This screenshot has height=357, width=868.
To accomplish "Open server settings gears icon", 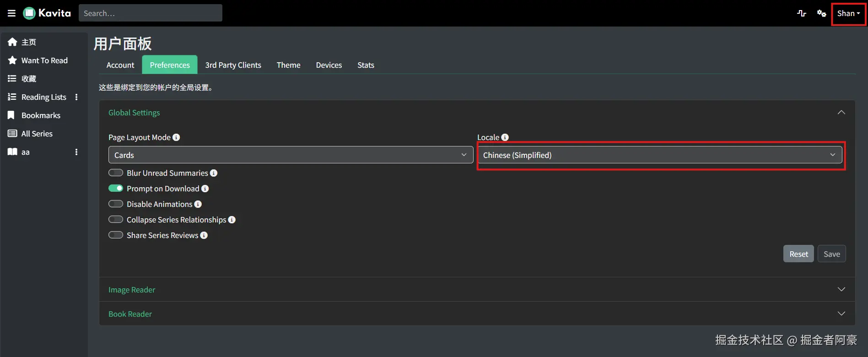I will pyautogui.click(x=822, y=13).
